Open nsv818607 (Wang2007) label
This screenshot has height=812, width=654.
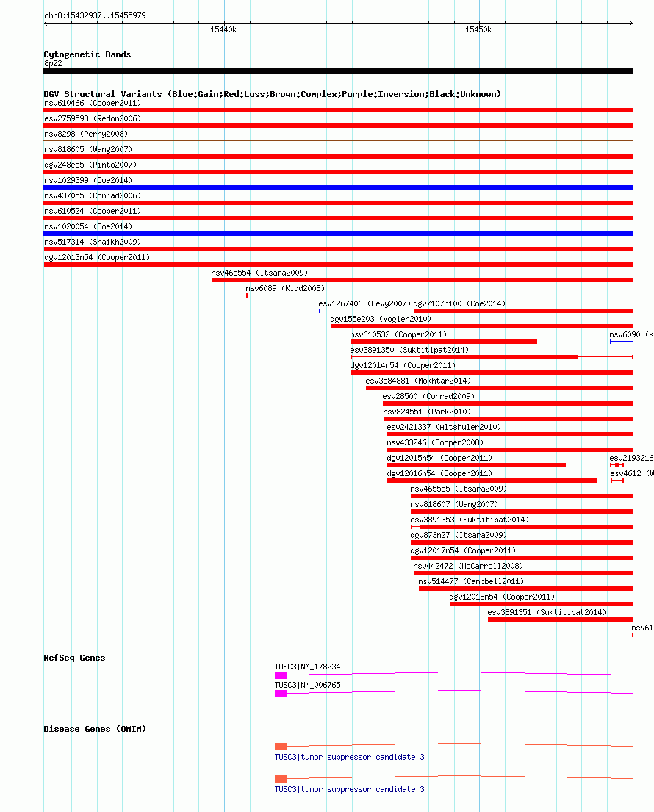tap(454, 504)
